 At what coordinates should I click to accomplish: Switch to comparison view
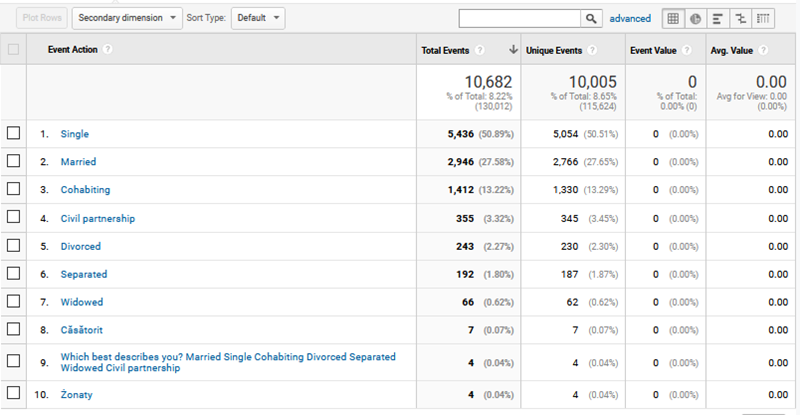[740, 18]
